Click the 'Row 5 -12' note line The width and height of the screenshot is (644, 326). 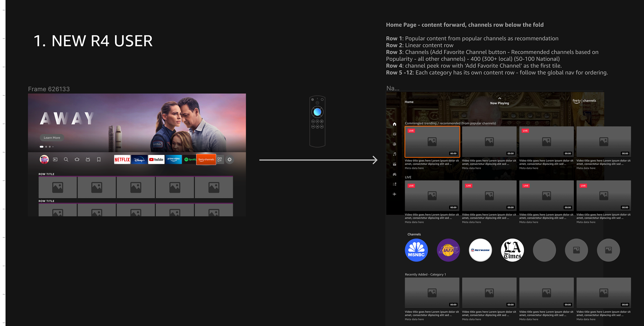pyautogui.click(x=497, y=73)
